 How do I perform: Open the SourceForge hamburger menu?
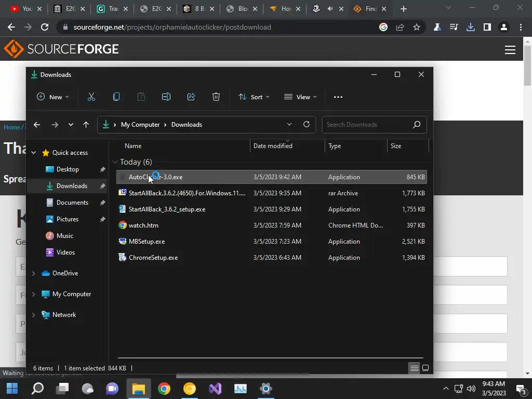510,50
